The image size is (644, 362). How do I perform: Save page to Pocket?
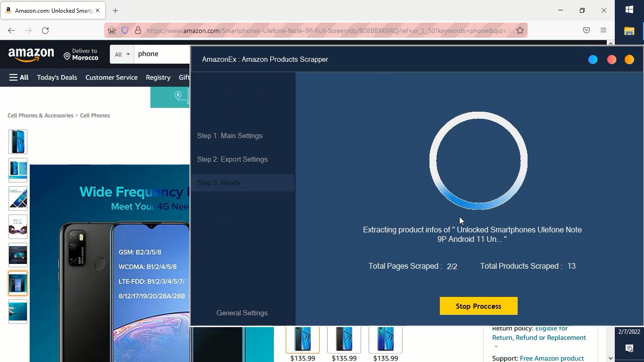pos(586,31)
